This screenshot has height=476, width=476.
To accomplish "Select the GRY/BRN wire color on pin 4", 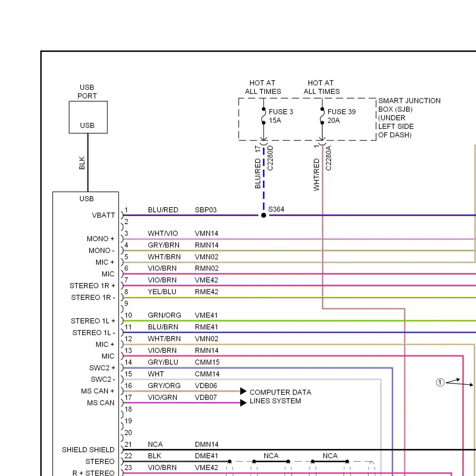I will pos(163,245).
